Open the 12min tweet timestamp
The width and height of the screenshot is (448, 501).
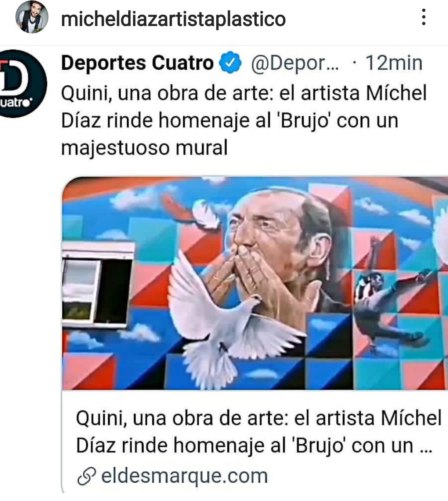[394, 63]
